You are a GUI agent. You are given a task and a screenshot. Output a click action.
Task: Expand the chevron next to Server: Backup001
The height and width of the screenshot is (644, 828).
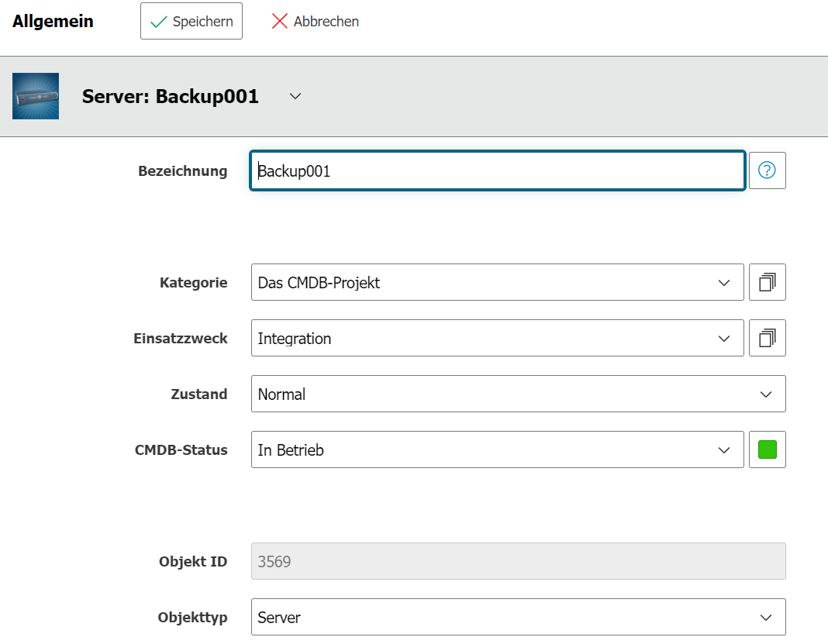click(x=295, y=96)
